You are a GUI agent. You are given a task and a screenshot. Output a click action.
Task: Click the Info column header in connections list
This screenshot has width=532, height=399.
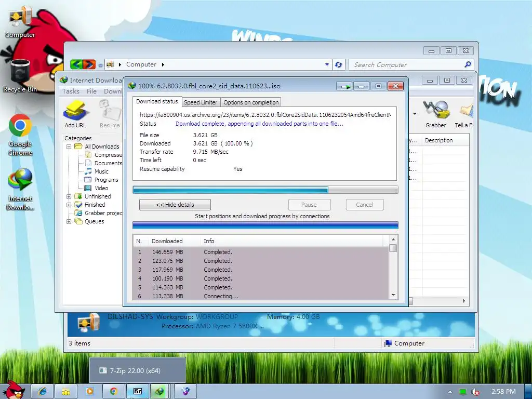coord(292,241)
